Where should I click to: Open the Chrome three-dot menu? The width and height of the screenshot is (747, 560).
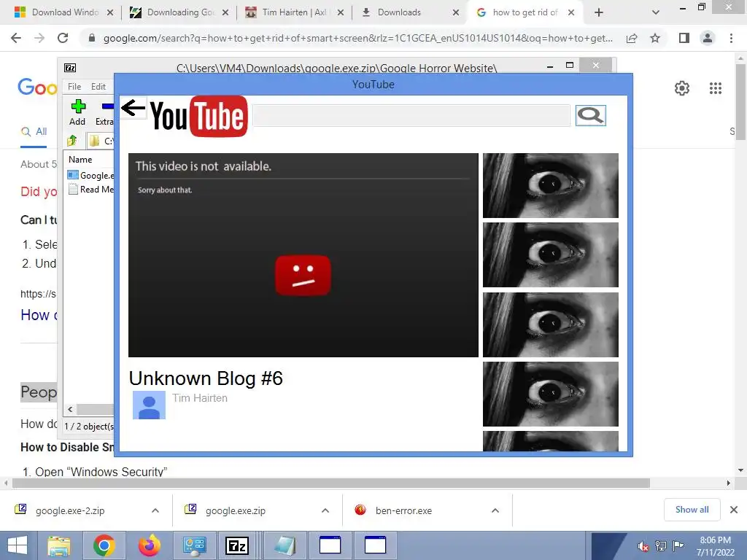pyautogui.click(x=731, y=38)
